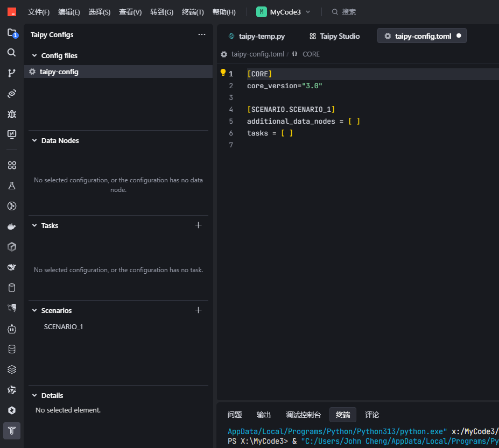Click the lightbulb on line 1
This screenshot has height=448, width=499.
tap(223, 73)
